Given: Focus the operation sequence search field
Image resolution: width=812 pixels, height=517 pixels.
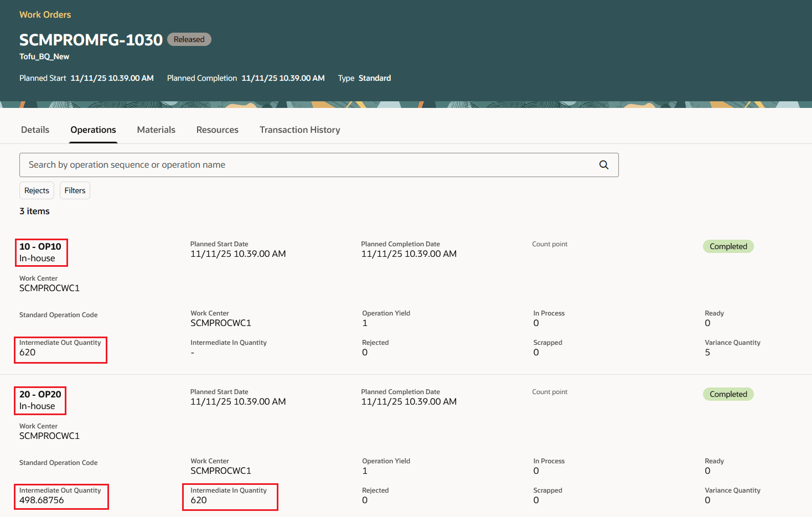Looking at the screenshot, I should tap(319, 165).
